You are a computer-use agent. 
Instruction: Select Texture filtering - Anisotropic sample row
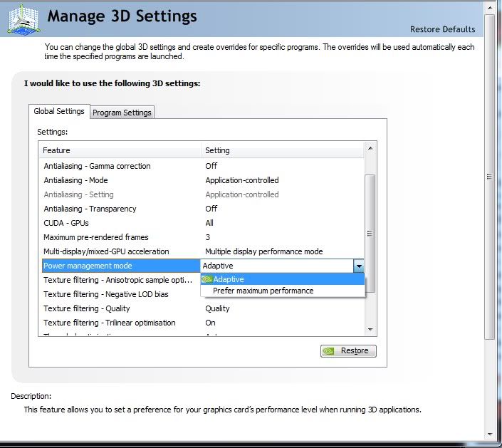coord(121,280)
